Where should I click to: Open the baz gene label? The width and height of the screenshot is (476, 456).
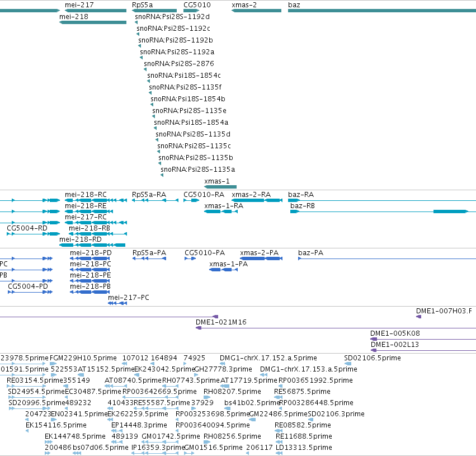click(294, 5)
